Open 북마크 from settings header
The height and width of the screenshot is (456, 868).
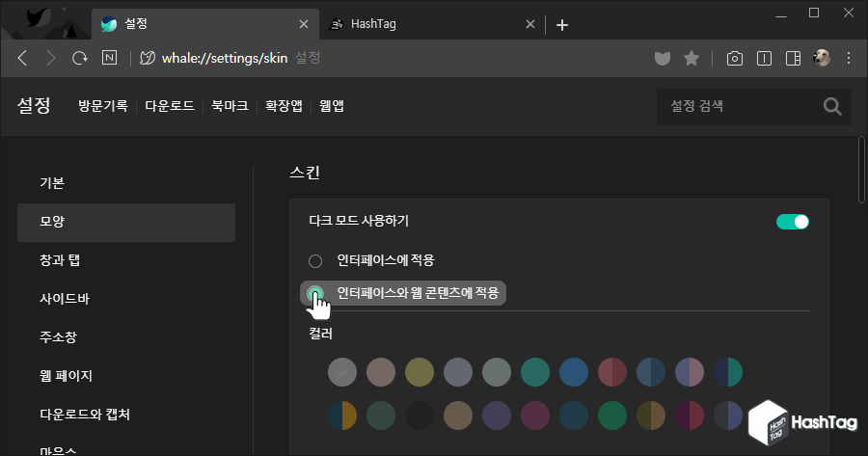coord(230,106)
